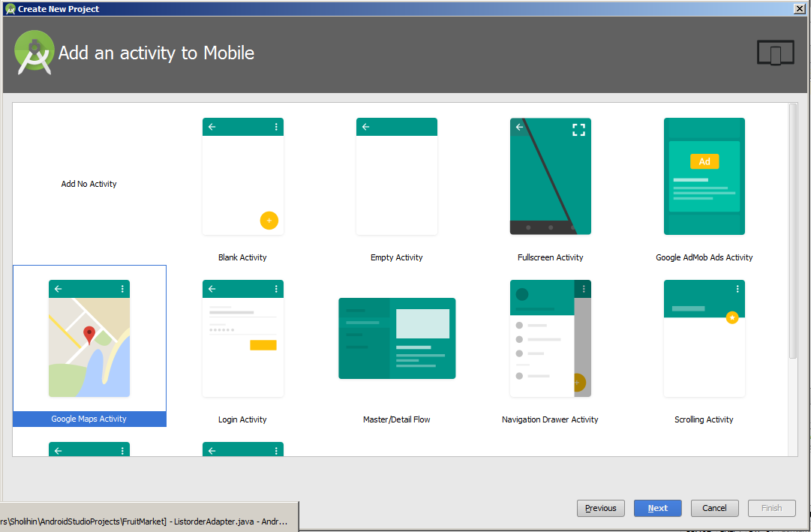Click the Google AdMob Ads Activity label
This screenshot has height=532, width=811.
point(704,257)
